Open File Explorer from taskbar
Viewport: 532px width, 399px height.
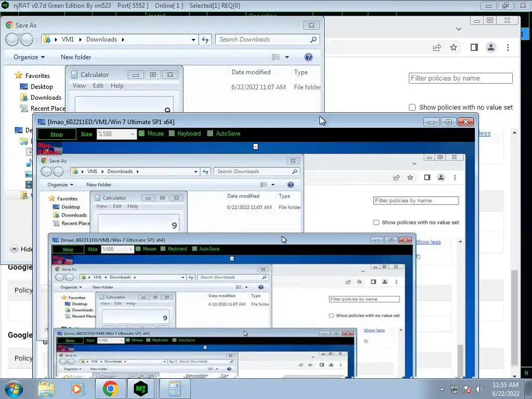(46, 389)
